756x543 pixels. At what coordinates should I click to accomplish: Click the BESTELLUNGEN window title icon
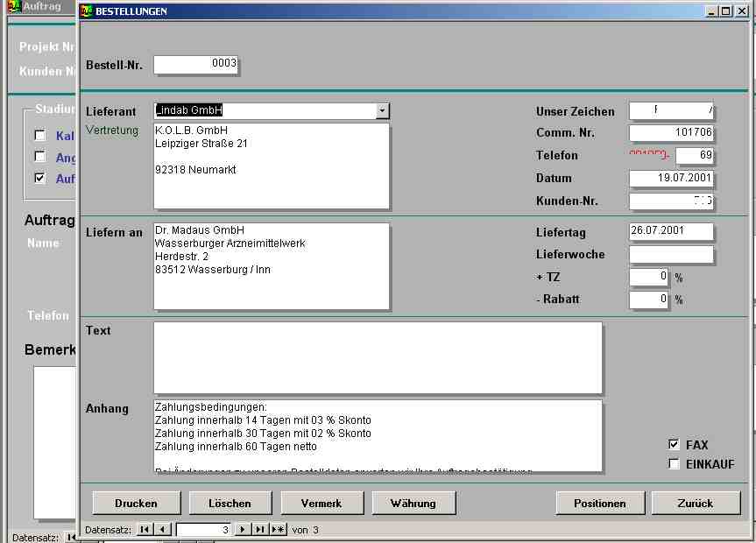86,11
